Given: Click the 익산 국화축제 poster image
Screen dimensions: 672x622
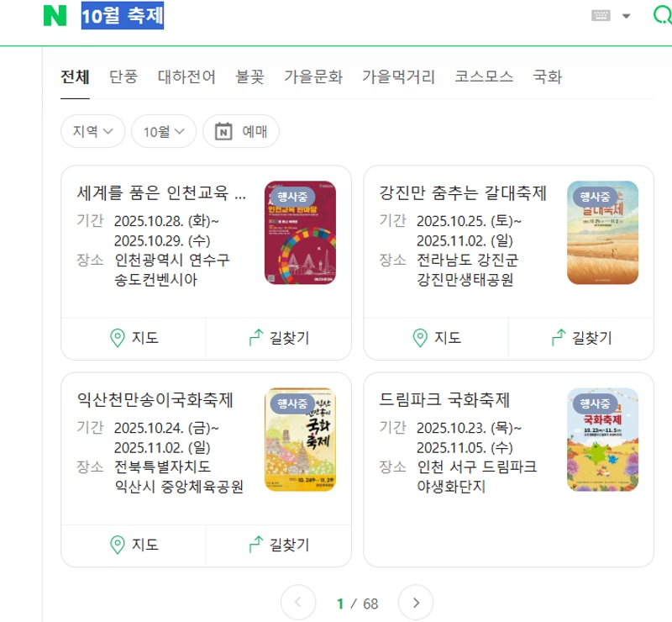Looking at the screenshot, I should pos(301,439).
